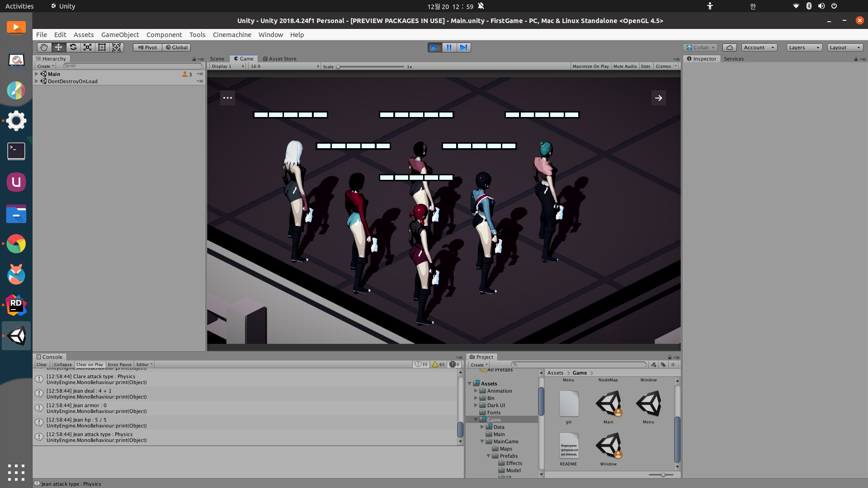Toggle Error Pause in Console
Viewport: 868px width, 488px height.
(120, 364)
